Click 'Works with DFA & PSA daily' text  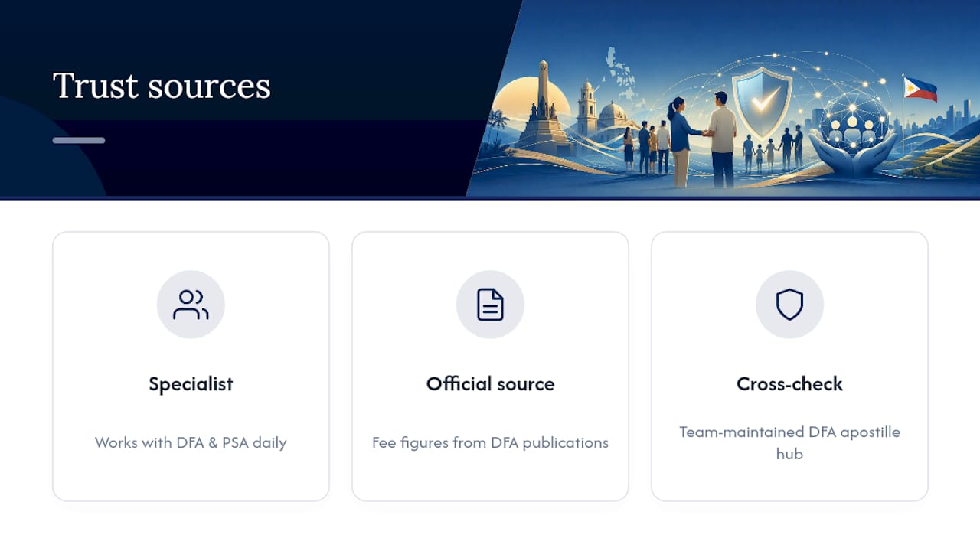pos(191,442)
